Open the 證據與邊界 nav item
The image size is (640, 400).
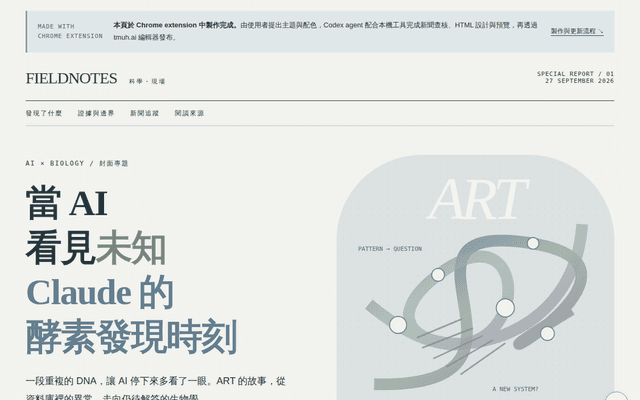96,113
